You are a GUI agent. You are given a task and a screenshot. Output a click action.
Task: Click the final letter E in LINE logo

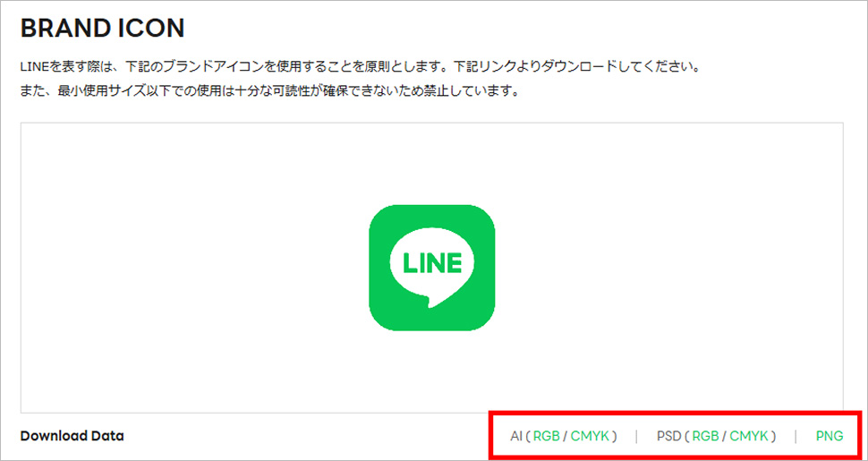(x=455, y=262)
